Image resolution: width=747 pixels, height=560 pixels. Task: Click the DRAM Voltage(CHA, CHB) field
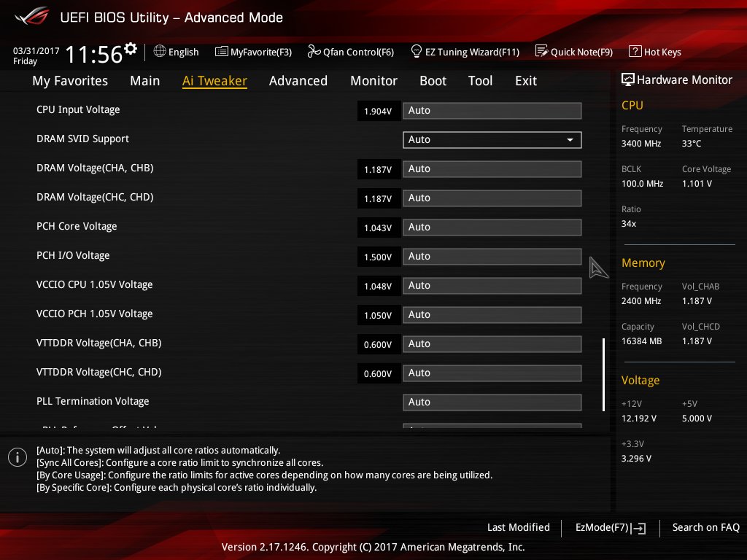pos(492,169)
